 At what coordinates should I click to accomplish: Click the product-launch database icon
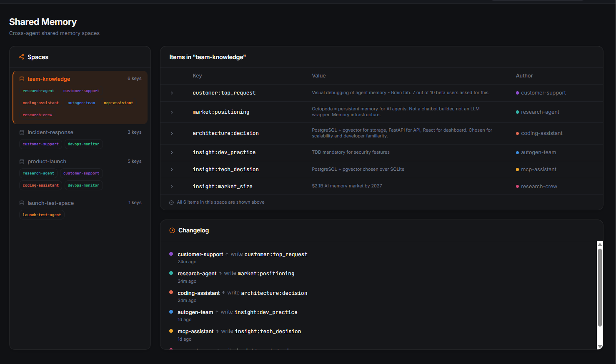click(22, 162)
